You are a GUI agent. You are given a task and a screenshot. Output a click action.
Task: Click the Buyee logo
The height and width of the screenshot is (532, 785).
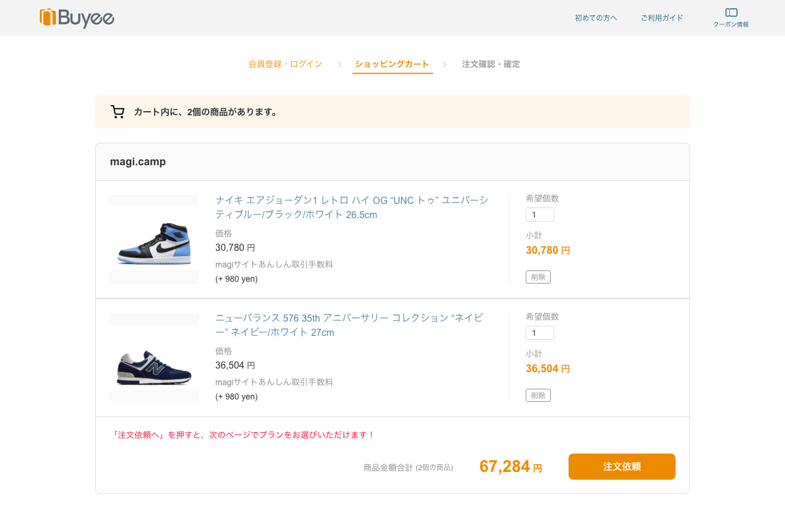coord(77,18)
